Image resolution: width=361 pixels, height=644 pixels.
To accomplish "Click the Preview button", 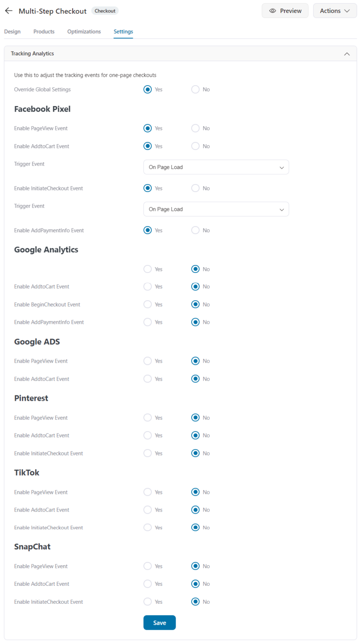I will (x=285, y=11).
